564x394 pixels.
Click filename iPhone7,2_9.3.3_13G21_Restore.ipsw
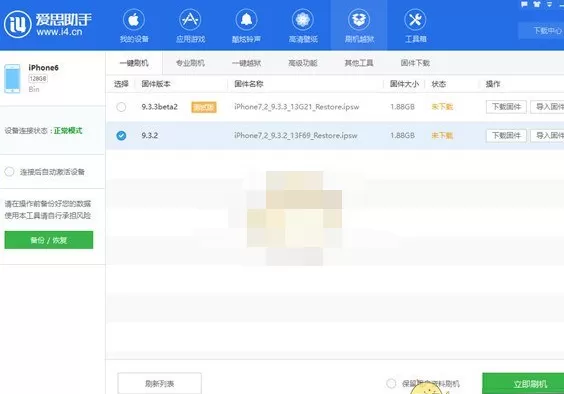(x=297, y=107)
